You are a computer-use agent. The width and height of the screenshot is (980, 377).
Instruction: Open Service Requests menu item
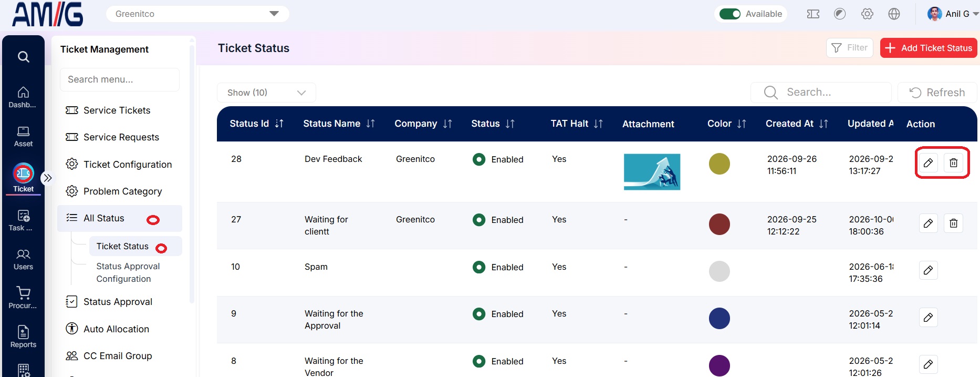[x=120, y=137]
